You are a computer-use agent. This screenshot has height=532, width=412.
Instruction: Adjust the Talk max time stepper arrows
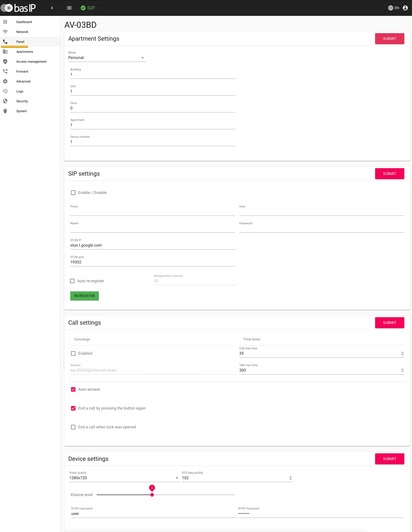click(402, 370)
